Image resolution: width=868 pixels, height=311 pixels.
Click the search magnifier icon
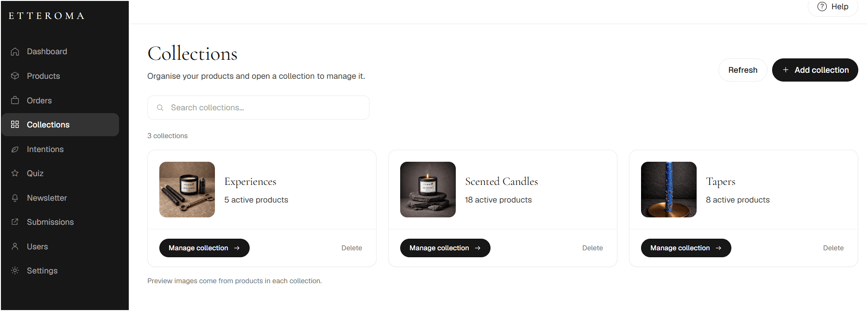(x=160, y=108)
